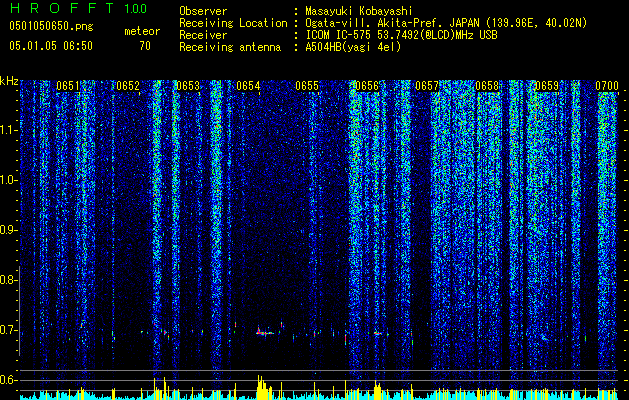This screenshot has height=400, width=629.
Task: Click the 0659 time marker
Action: pos(547,86)
